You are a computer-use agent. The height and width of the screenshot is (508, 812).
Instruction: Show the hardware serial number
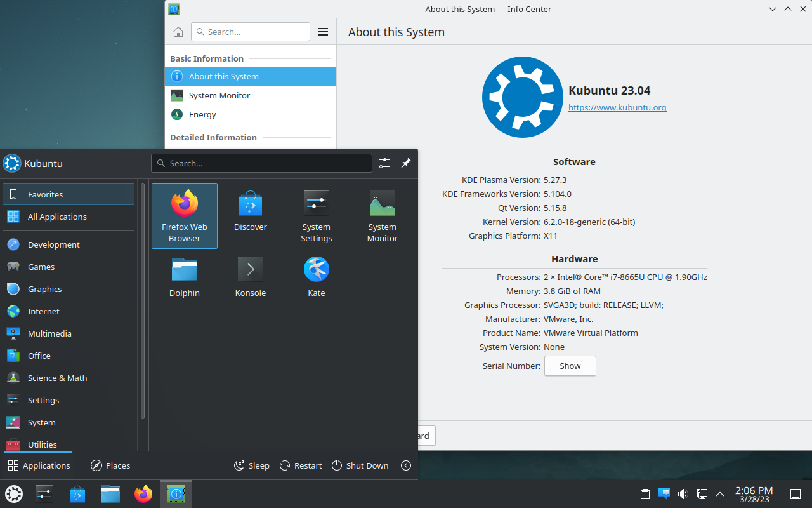pos(570,366)
